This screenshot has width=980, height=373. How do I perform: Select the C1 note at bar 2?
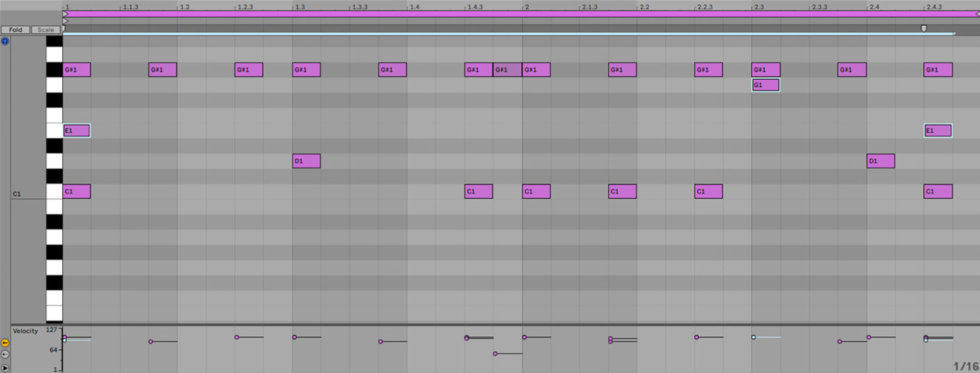tap(536, 192)
